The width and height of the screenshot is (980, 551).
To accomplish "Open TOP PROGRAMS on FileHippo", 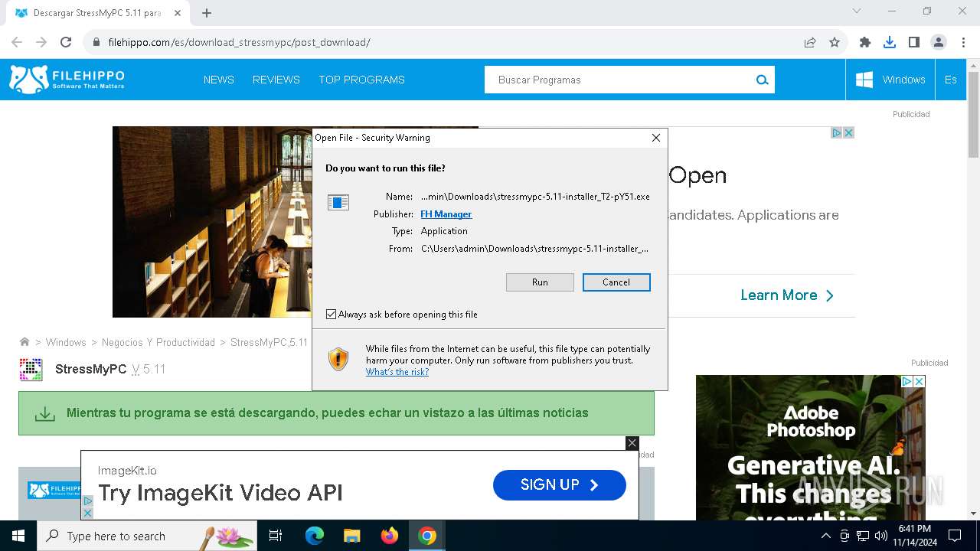I will 361,80.
